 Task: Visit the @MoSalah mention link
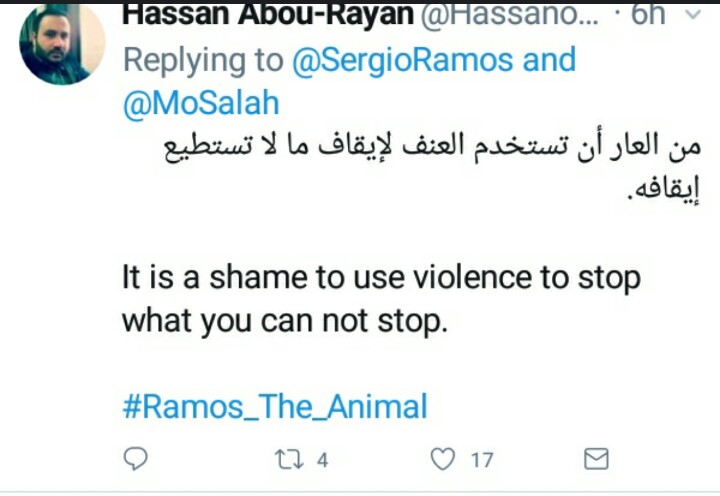[x=201, y=103]
